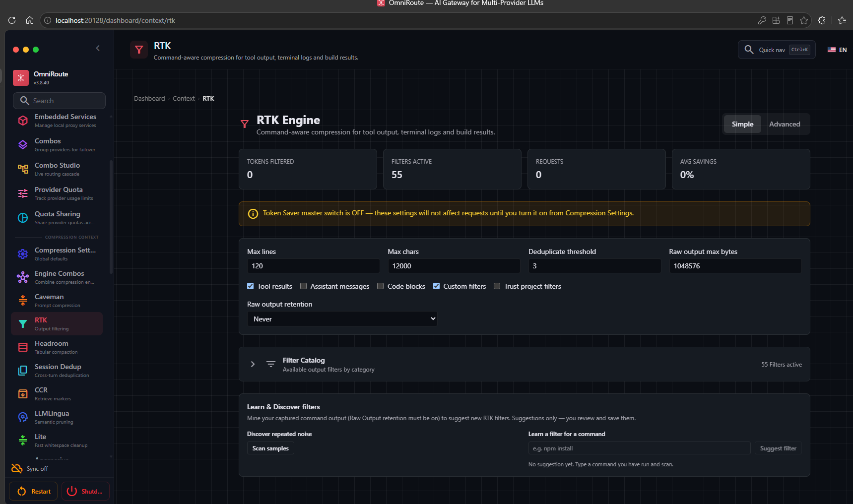Open Session Dedup in the sidebar menu
Viewport: 853px width, 504px height.
click(x=57, y=371)
